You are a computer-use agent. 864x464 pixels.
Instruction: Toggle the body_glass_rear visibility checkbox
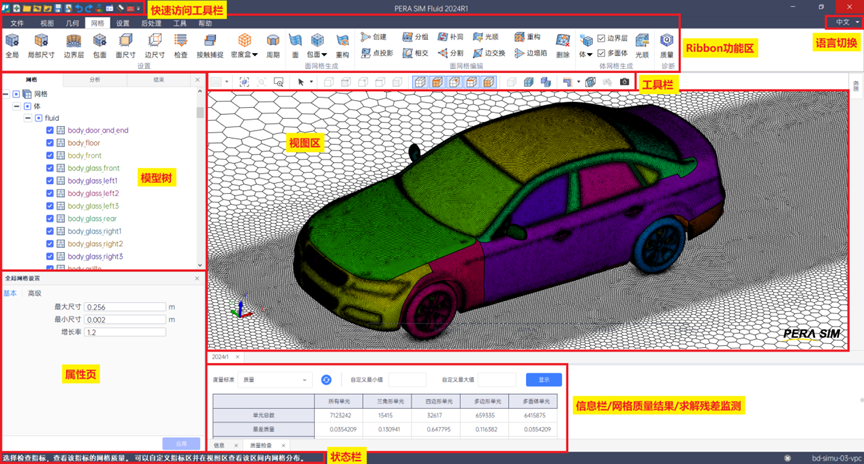(50, 219)
